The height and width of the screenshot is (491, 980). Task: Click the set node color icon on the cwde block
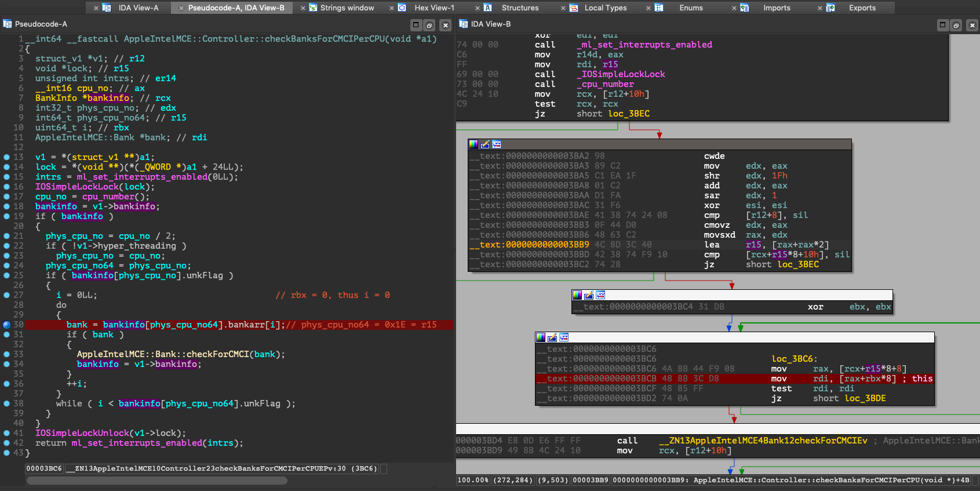(x=473, y=144)
